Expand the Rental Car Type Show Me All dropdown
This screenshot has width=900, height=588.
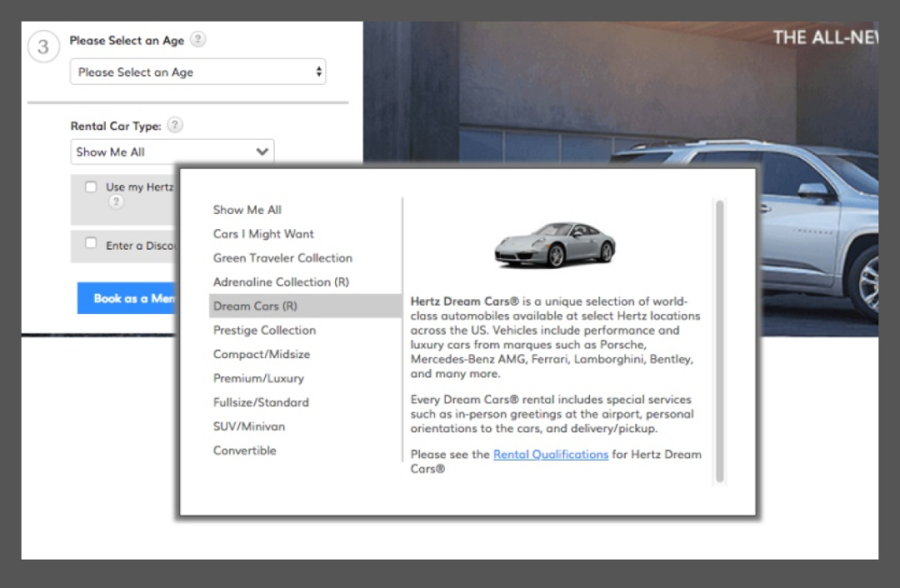(x=172, y=152)
